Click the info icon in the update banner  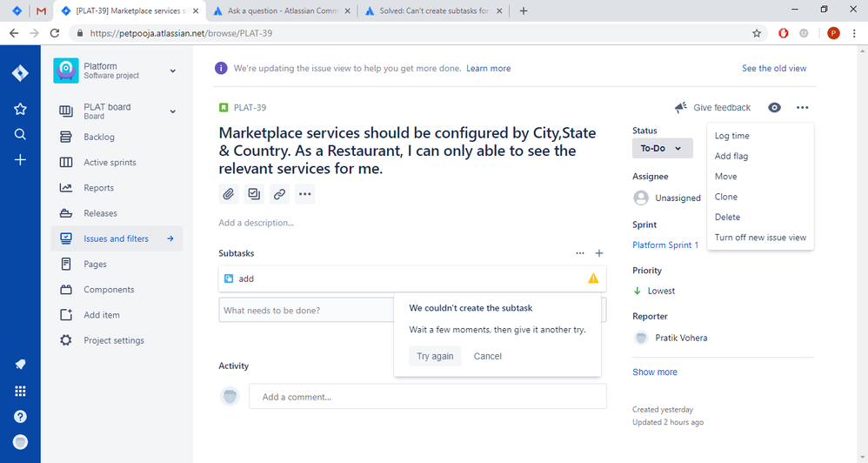click(x=221, y=68)
